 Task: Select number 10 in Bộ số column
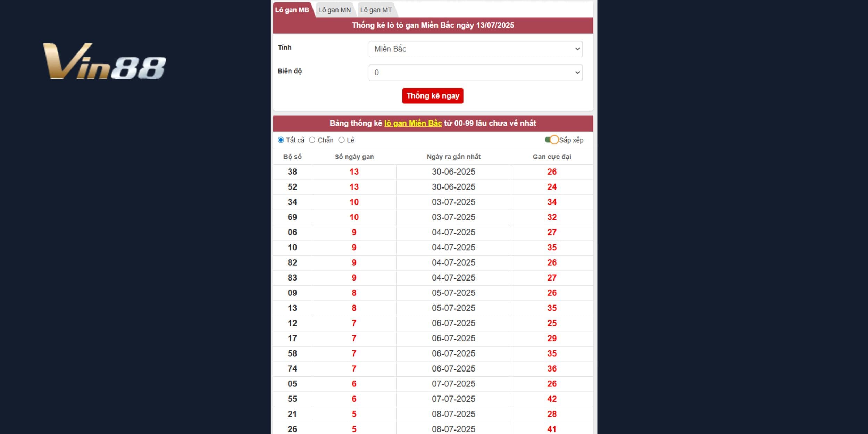point(292,248)
